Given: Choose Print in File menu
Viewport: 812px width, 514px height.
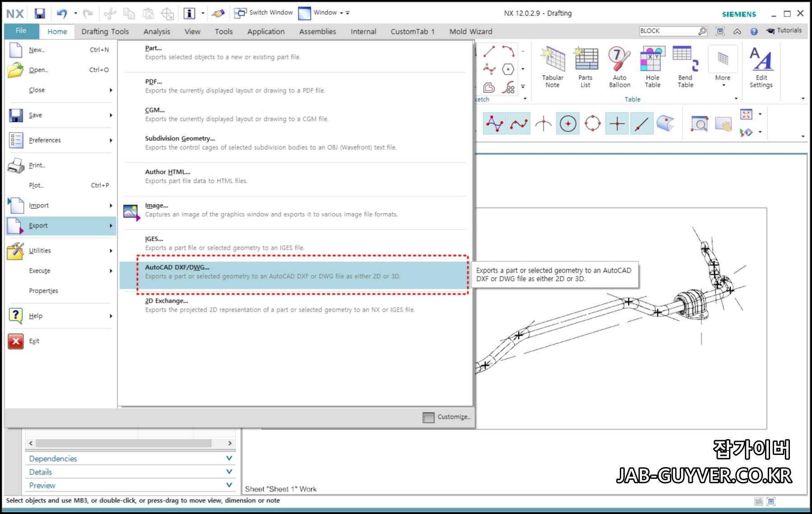Looking at the screenshot, I should [x=61, y=165].
